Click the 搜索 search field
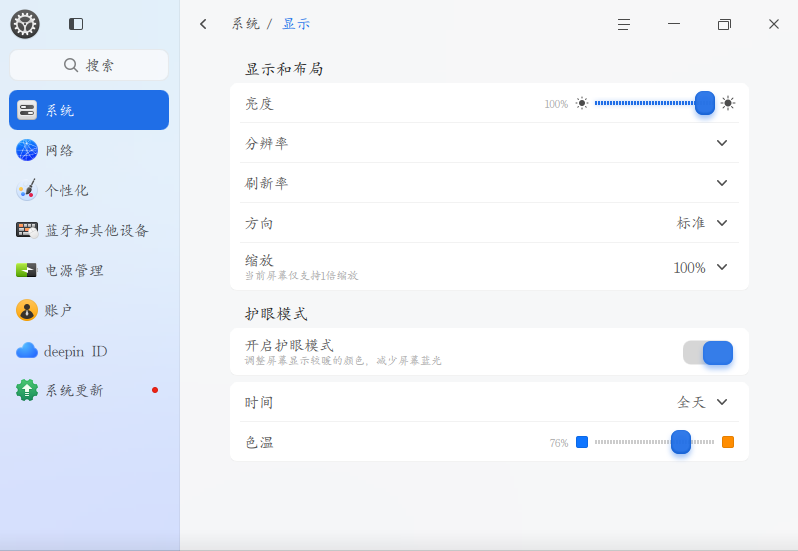The height and width of the screenshot is (551, 798). pos(89,65)
